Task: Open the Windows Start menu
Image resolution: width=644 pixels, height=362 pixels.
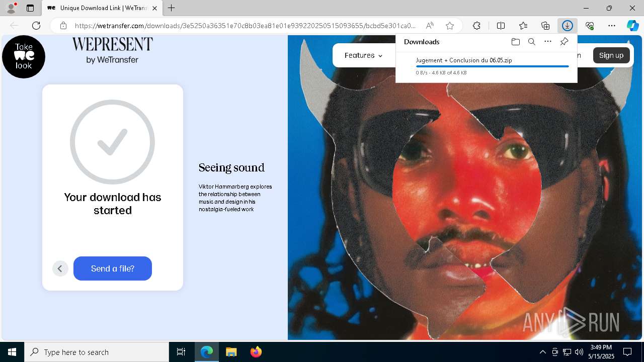Action: [x=12, y=352]
